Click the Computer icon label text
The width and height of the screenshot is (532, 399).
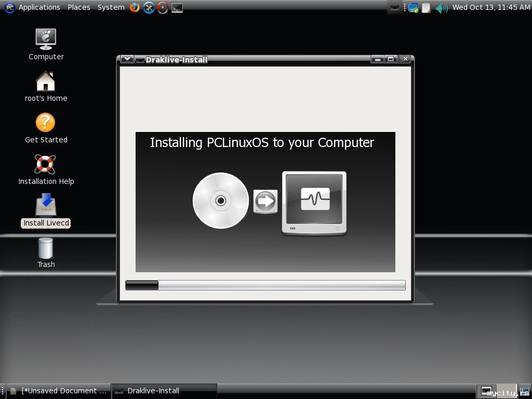[46, 57]
